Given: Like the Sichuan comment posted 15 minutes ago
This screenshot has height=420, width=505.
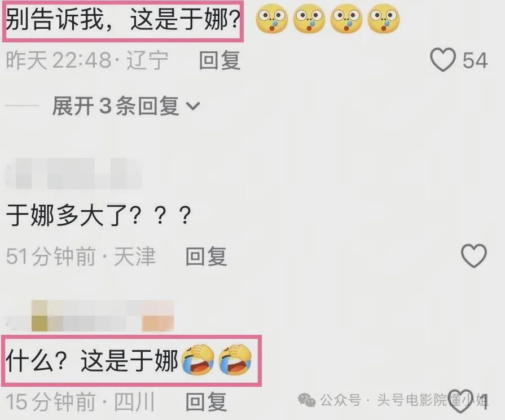Looking at the screenshot, I should pyautogui.click(x=461, y=401).
